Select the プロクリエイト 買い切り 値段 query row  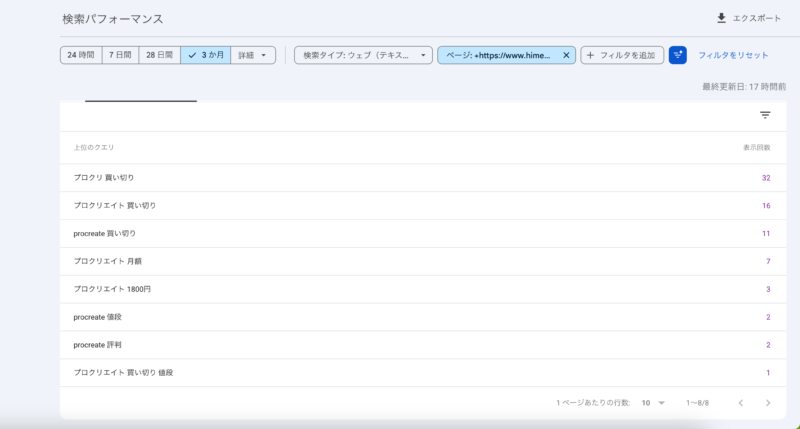coord(422,372)
